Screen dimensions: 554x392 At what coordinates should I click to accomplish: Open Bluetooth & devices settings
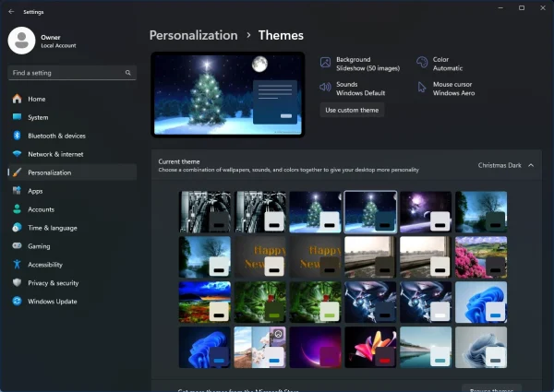tap(72, 136)
